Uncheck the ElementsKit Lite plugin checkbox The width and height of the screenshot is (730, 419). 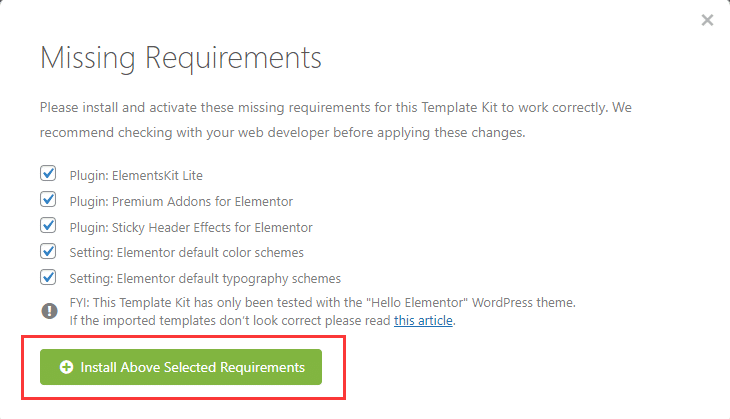[48, 175]
